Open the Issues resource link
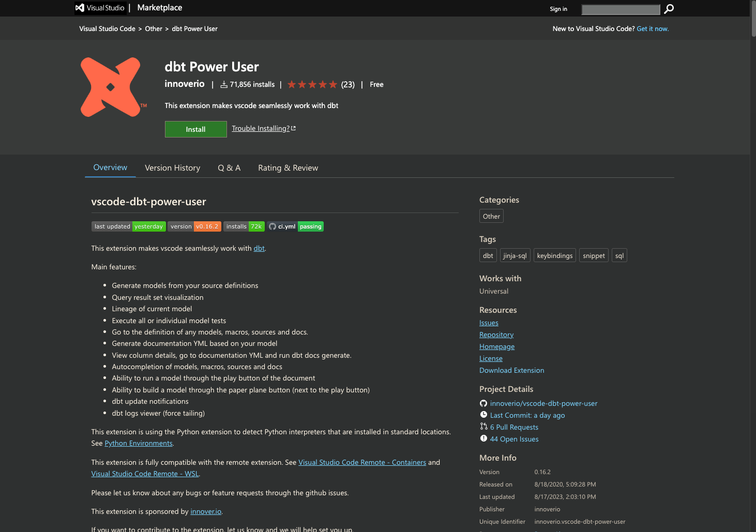The image size is (756, 532). (489, 323)
